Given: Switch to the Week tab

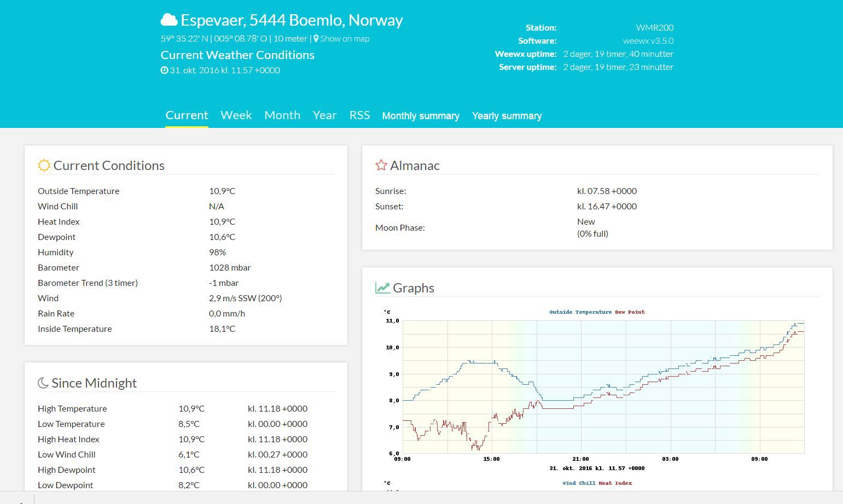Looking at the screenshot, I should point(236,115).
